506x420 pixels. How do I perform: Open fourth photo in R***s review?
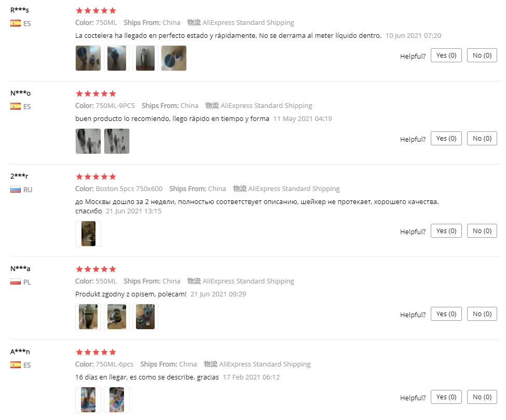pyautogui.click(x=174, y=58)
